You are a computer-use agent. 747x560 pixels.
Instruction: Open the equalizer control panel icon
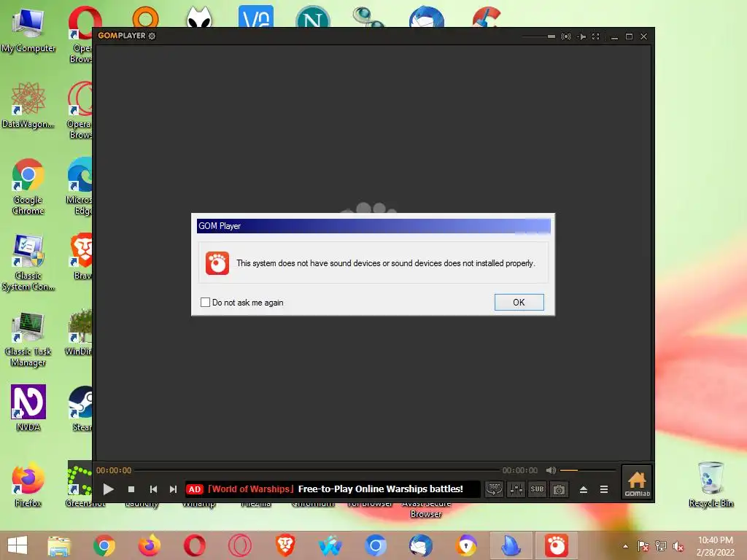coord(516,489)
